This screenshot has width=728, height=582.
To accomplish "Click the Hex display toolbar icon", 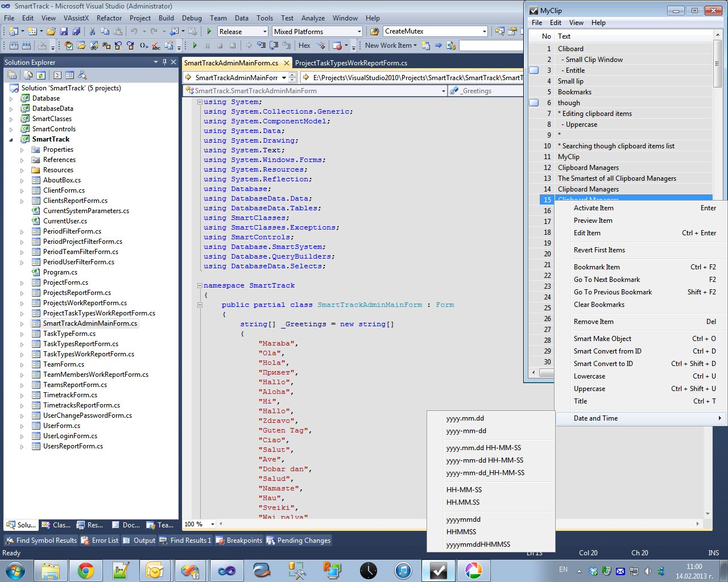I will click(305, 45).
